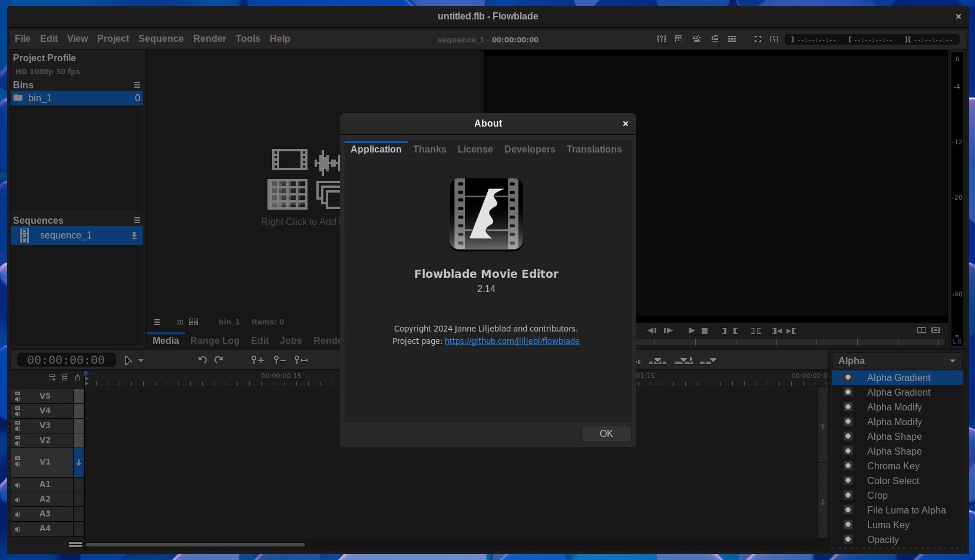Open the Range Log tab

(214, 340)
